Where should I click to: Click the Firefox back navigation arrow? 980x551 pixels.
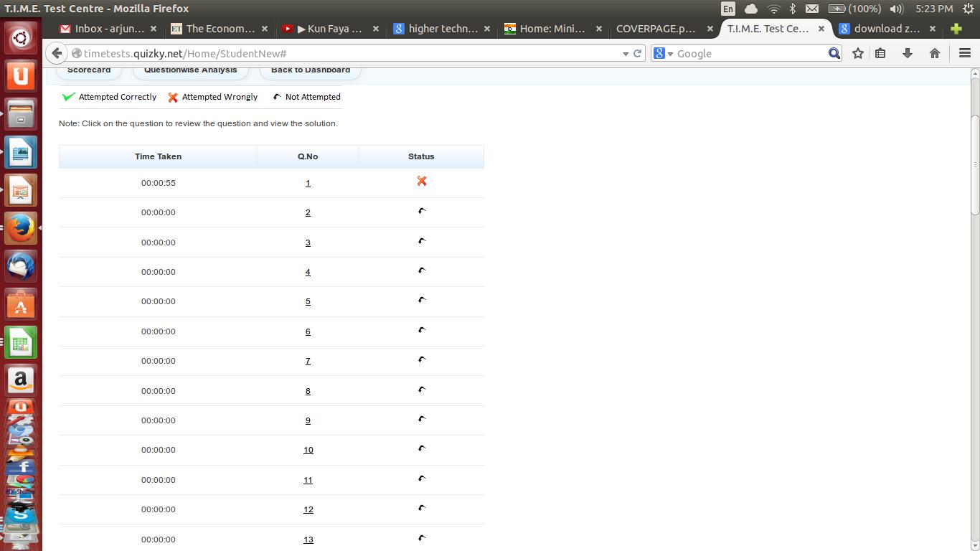pyautogui.click(x=57, y=54)
